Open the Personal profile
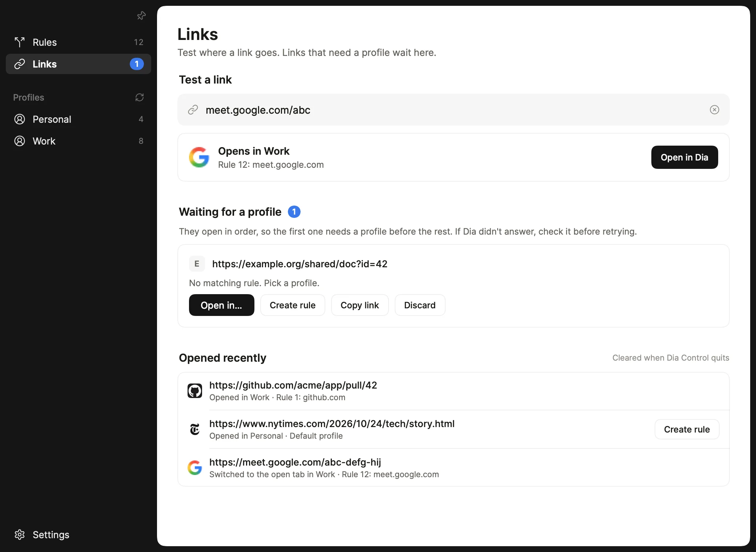The image size is (756, 552). click(79, 119)
